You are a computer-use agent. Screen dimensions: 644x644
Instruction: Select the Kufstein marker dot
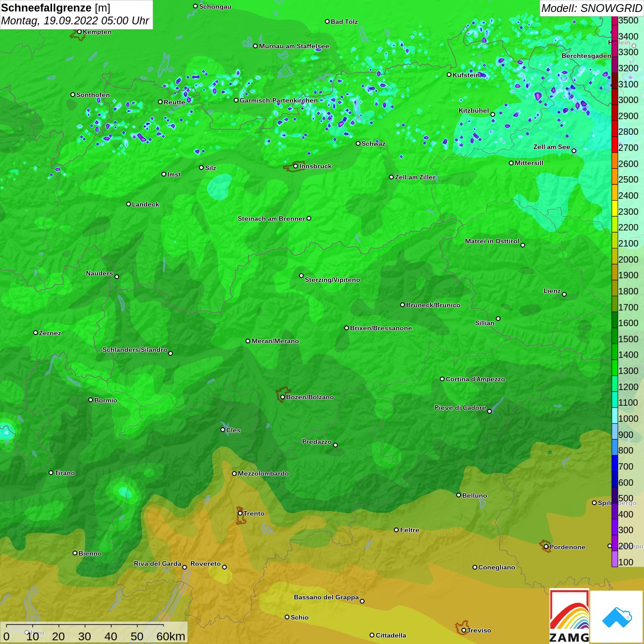coord(449,75)
